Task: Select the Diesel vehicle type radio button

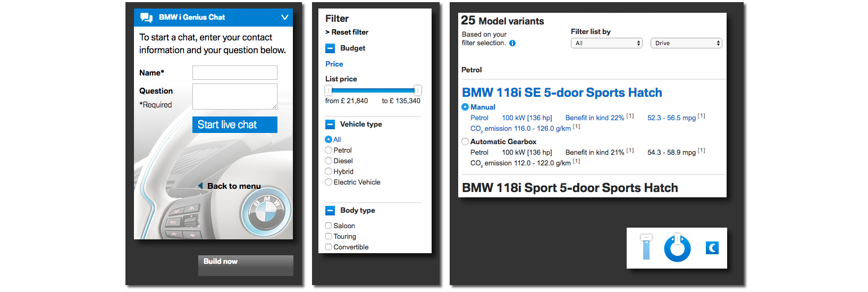Action: pyautogui.click(x=328, y=161)
